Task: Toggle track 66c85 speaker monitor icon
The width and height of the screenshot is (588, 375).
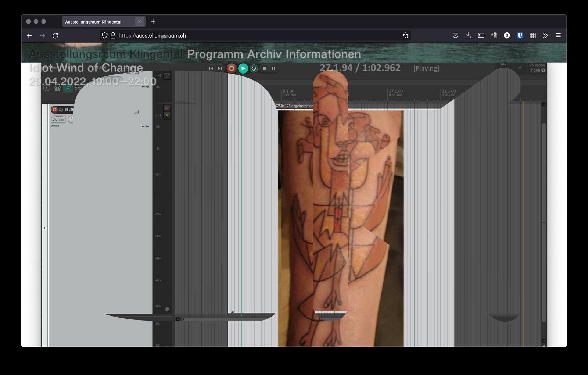Action: [61, 110]
